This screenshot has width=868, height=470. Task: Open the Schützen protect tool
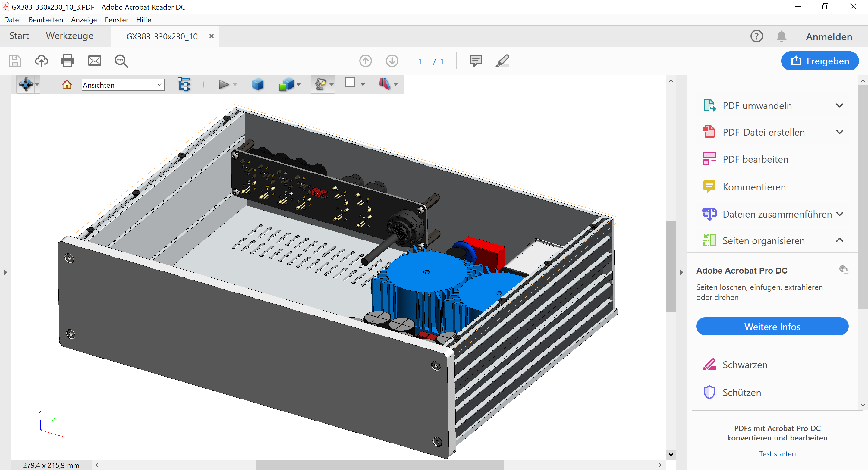point(742,393)
